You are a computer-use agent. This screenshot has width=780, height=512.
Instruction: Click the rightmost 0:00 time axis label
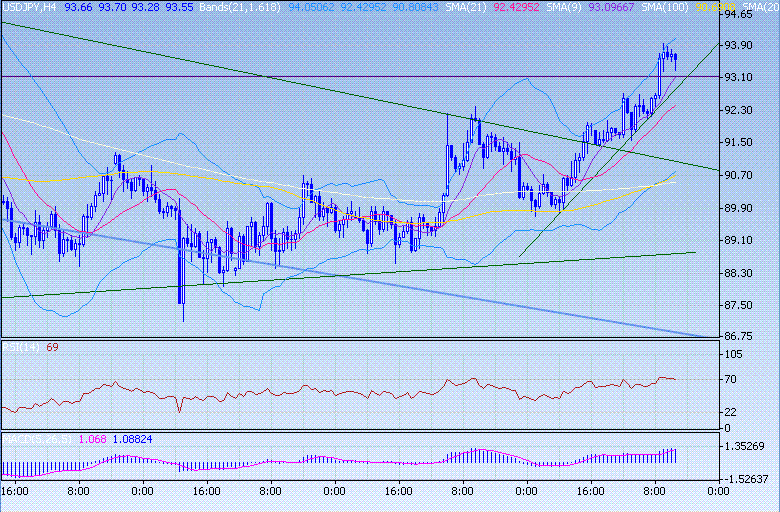tap(718, 491)
